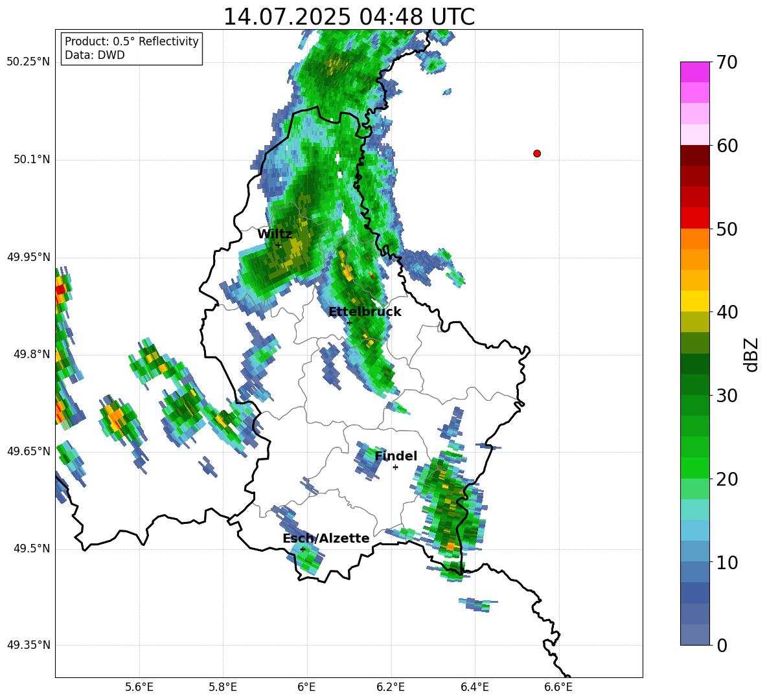Click the 50.25°N latitude label
767x700 pixels.
click(29, 62)
